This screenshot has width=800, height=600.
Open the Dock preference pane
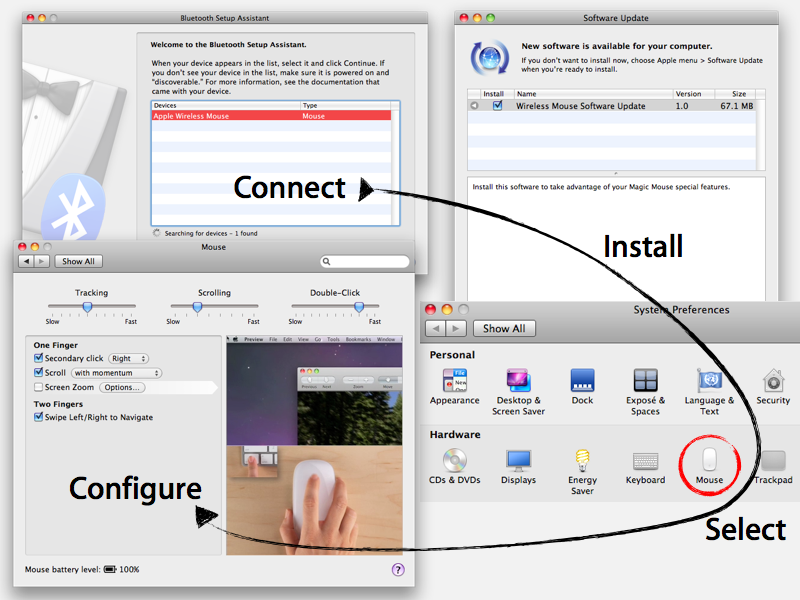(x=582, y=387)
